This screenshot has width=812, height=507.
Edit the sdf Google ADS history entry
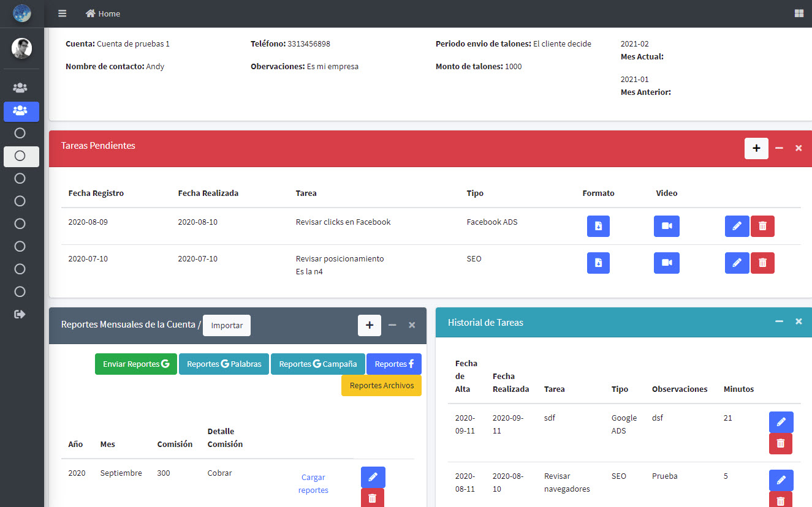tap(781, 422)
